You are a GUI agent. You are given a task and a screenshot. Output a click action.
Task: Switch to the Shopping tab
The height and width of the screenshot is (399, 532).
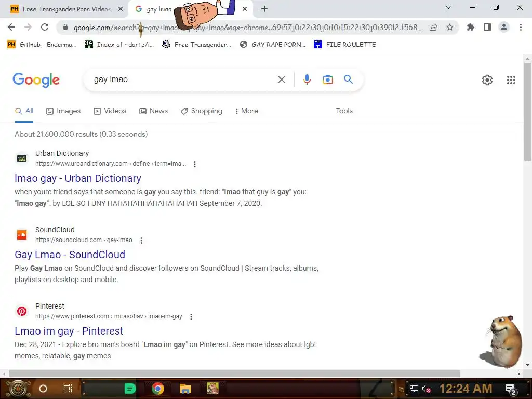[x=202, y=111]
